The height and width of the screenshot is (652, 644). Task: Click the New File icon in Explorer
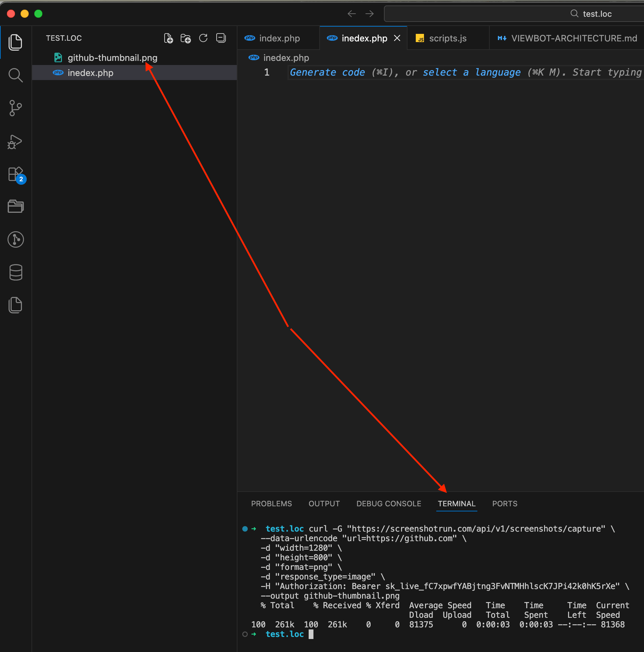click(x=168, y=38)
